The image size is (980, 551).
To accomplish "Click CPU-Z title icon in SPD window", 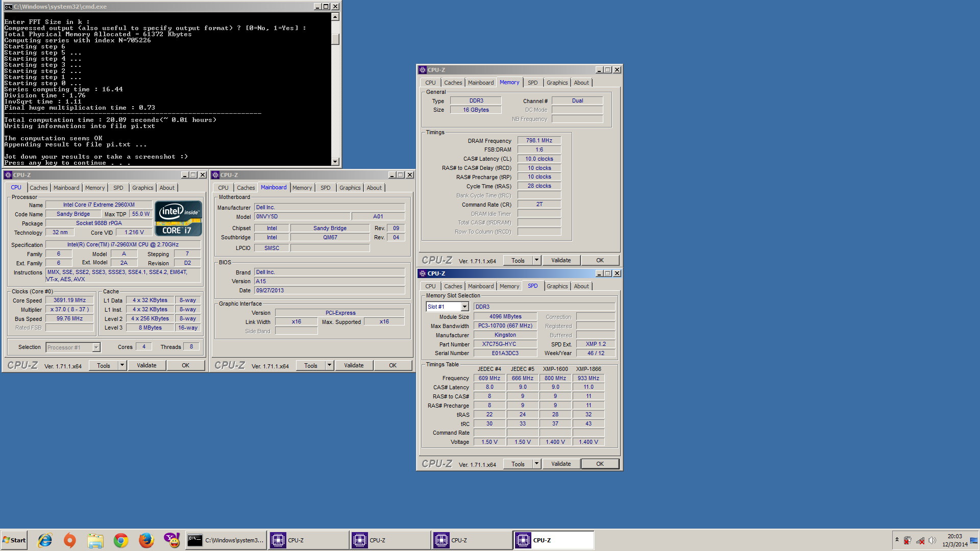I will (423, 273).
